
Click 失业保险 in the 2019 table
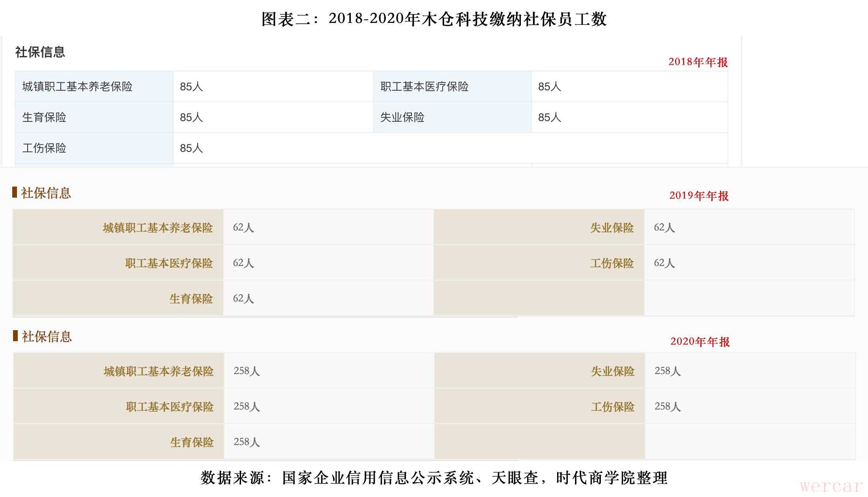[x=612, y=228]
